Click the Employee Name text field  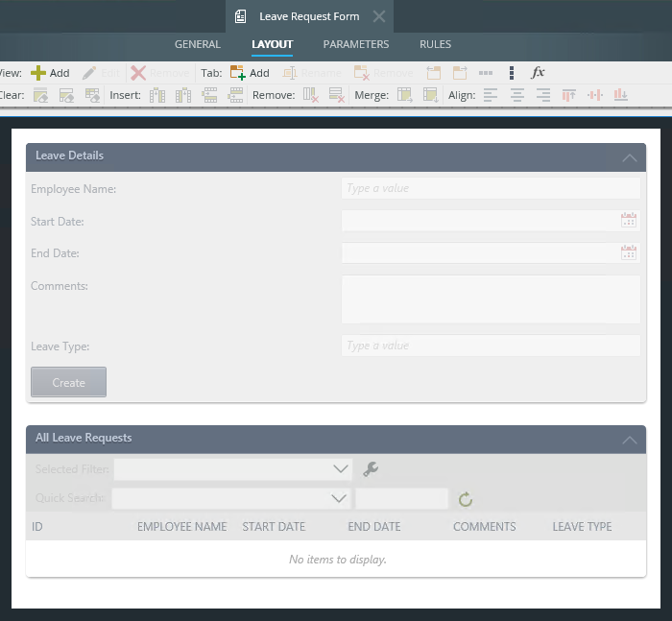pyautogui.click(x=491, y=188)
